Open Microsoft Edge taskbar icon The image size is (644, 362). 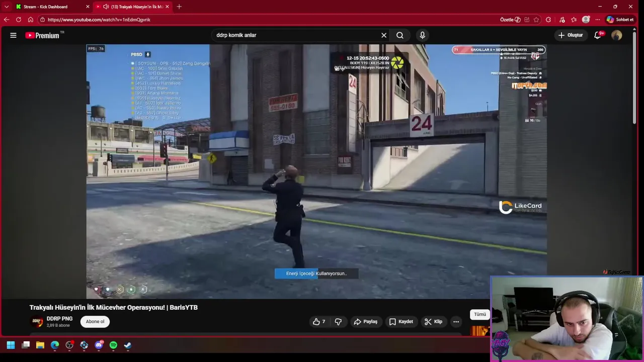55,345
